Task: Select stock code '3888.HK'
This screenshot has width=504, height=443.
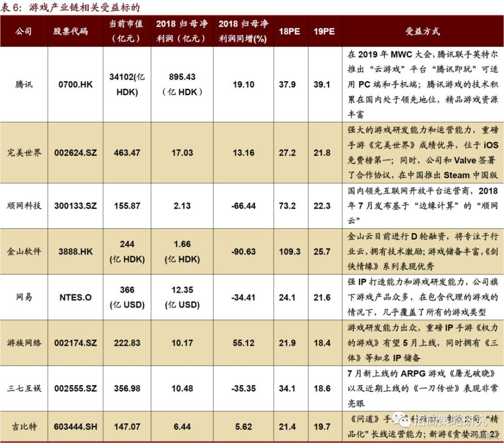Action: click(76, 251)
